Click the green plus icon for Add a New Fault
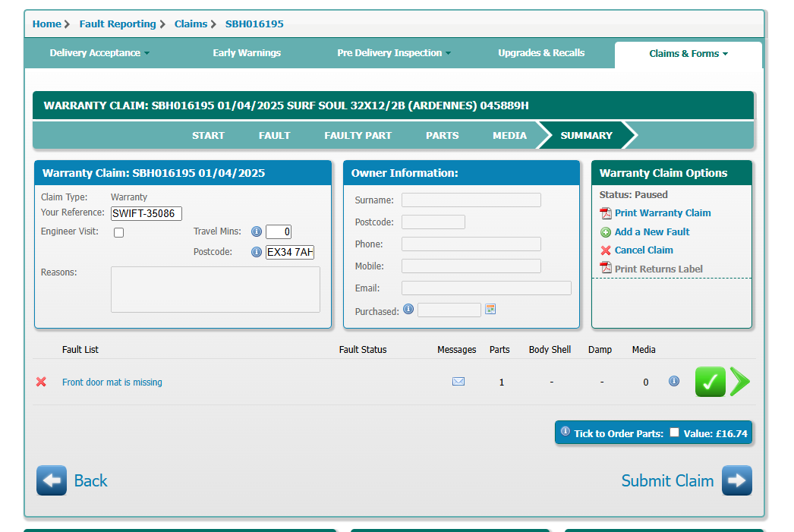794x532 pixels. coord(606,232)
